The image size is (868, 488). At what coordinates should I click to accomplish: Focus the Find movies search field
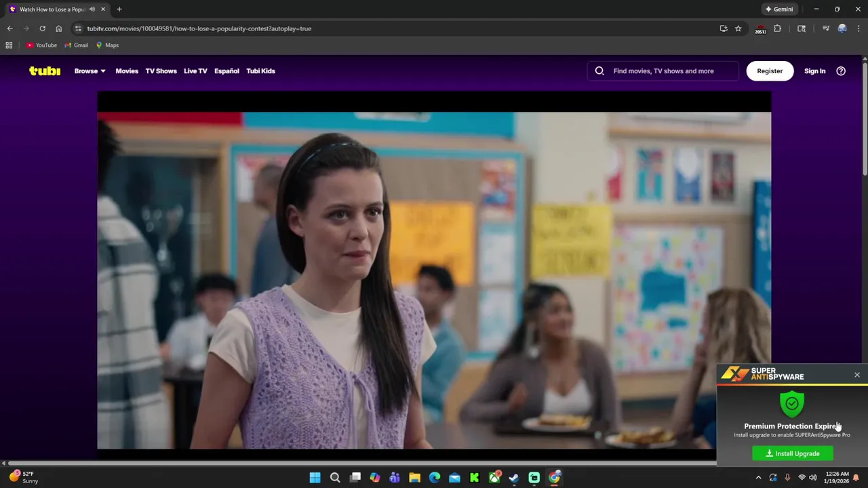663,70
